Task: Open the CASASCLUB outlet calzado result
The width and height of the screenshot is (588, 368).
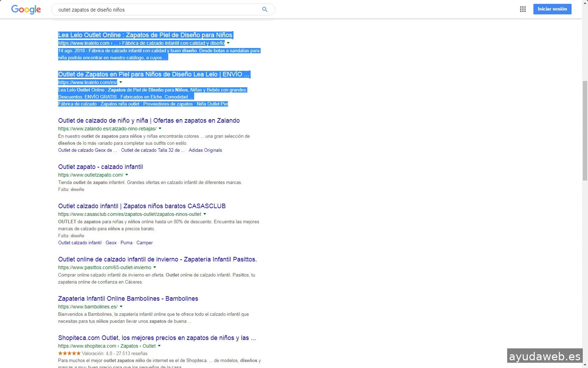Action: point(142,206)
